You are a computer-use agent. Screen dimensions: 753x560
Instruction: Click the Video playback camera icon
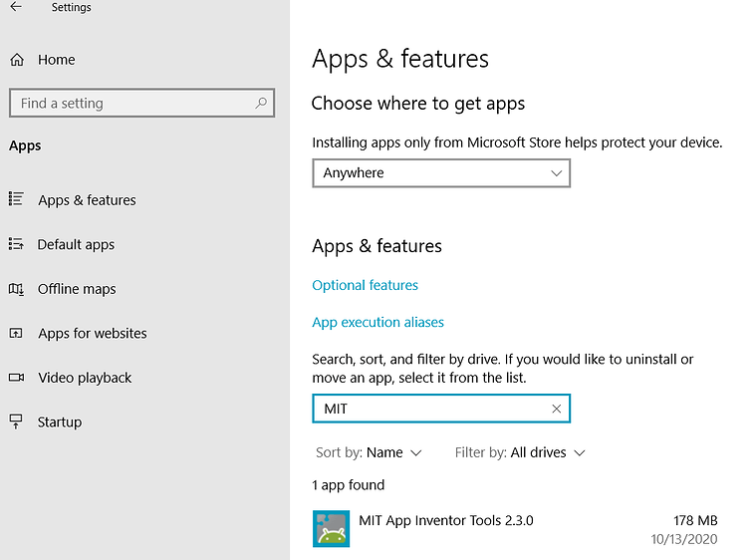(x=16, y=378)
